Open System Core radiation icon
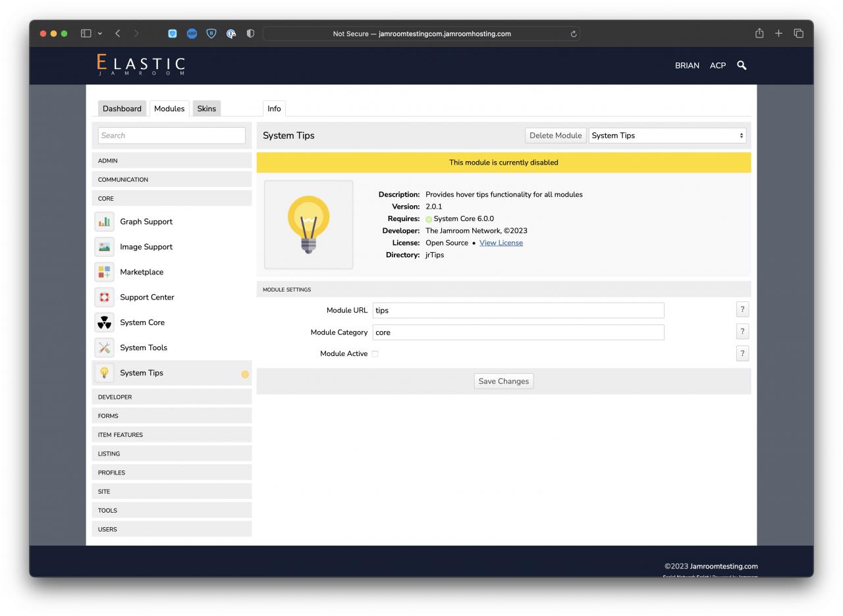The image size is (843, 616). tap(104, 322)
